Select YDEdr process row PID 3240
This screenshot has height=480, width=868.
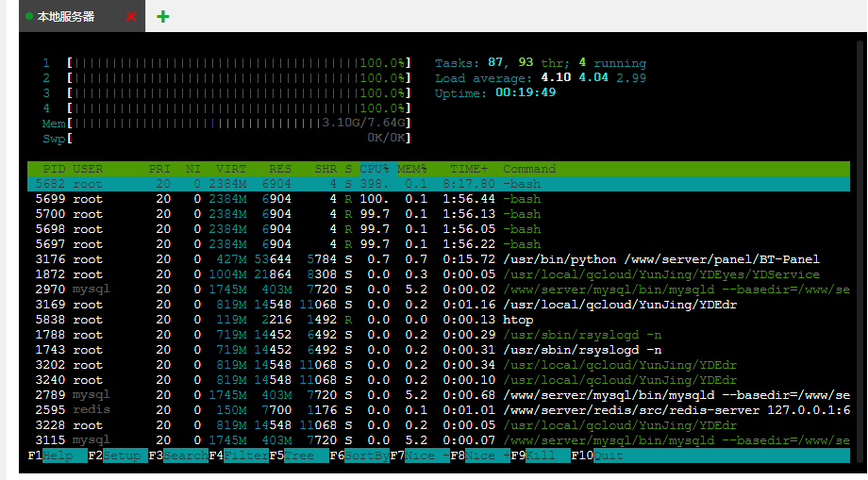[x=439, y=380]
